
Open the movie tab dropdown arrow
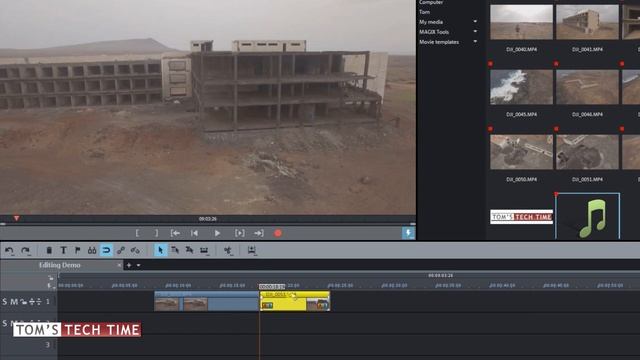click(139, 265)
